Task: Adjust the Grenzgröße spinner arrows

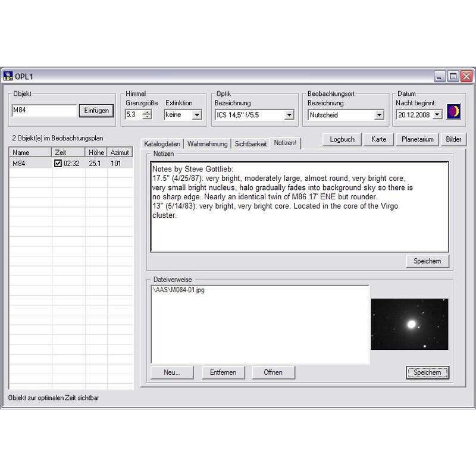Action: coord(147,115)
